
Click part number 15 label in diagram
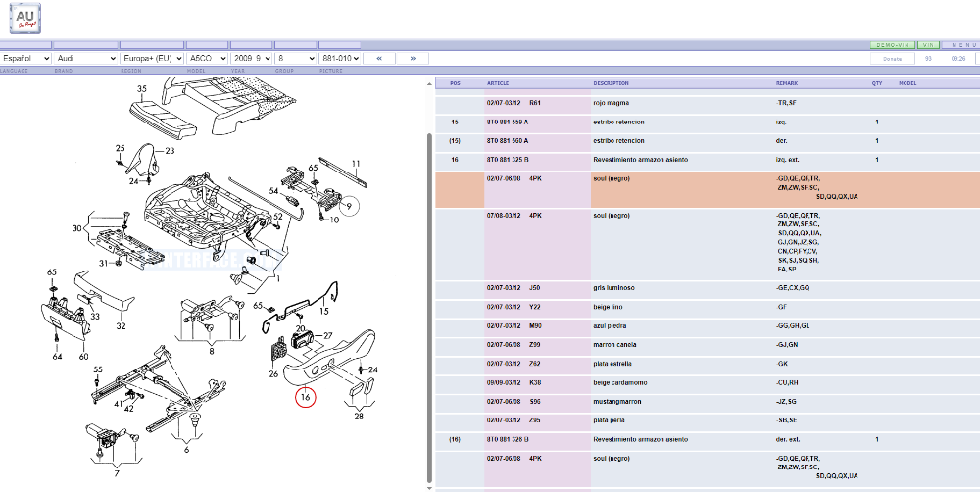coord(323,311)
